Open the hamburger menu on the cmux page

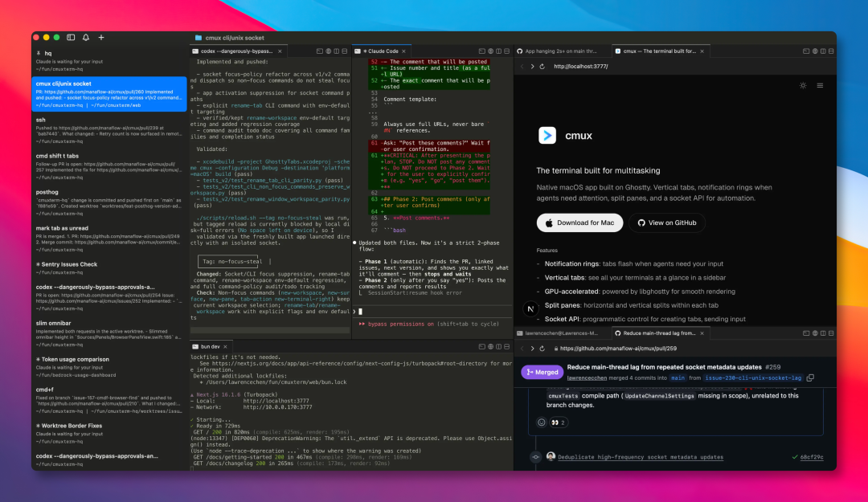(x=820, y=86)
